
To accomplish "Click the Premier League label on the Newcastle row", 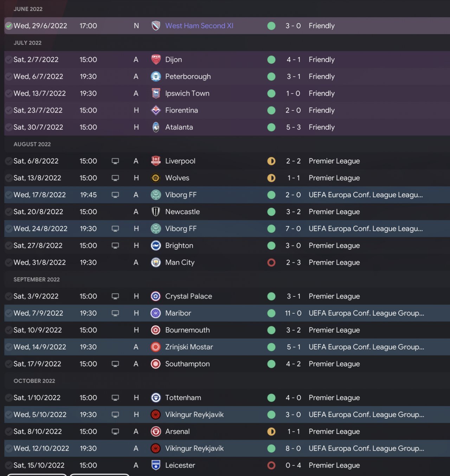I will point(334,212).
